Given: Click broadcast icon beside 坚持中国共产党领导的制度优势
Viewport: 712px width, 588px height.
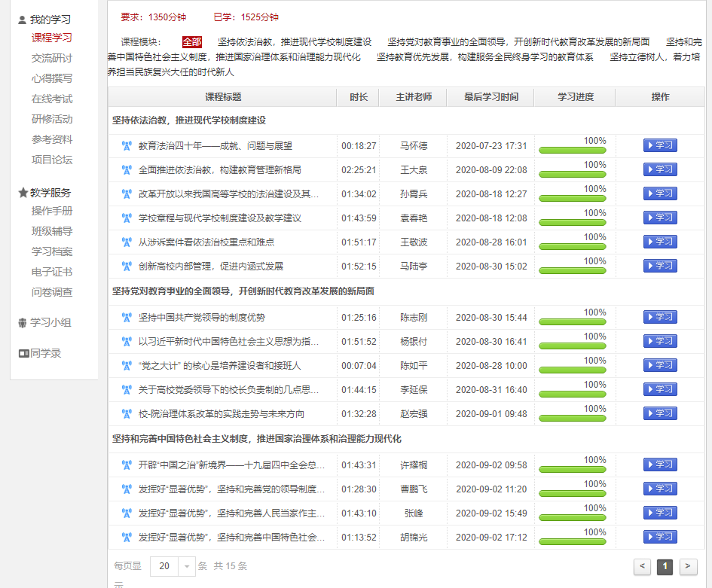Looking at the screenshot, I should tap(127, 318).
